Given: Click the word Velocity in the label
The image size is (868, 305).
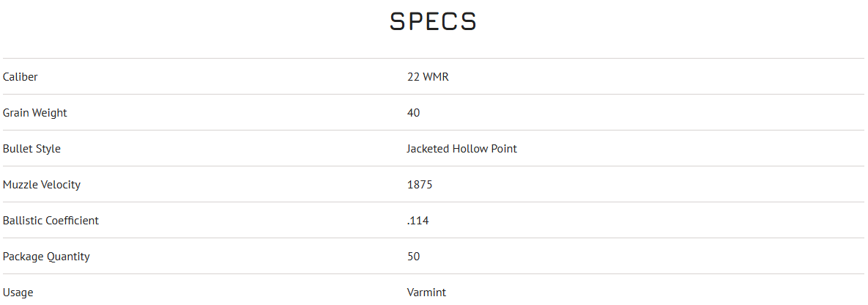Looking at the screenshot, I should (61, 185).
